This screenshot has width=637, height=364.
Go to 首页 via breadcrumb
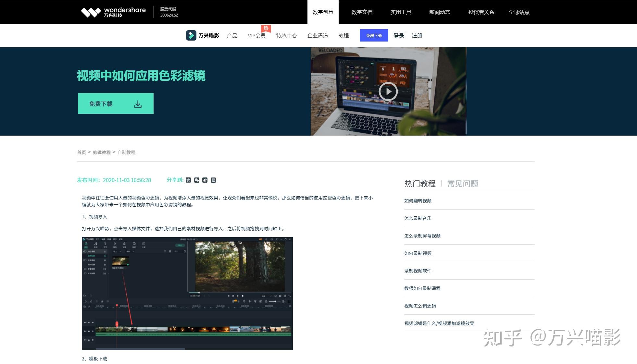click(x=81, y=152)
